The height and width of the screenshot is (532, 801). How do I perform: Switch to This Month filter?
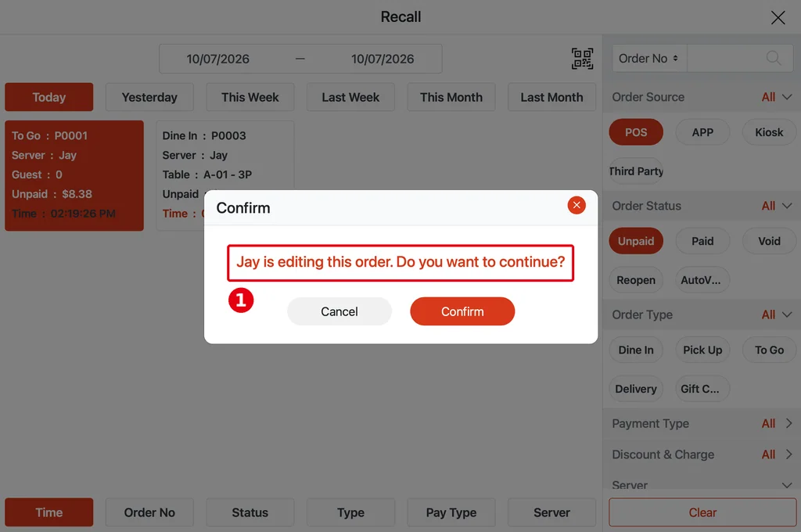coord(451,97)
